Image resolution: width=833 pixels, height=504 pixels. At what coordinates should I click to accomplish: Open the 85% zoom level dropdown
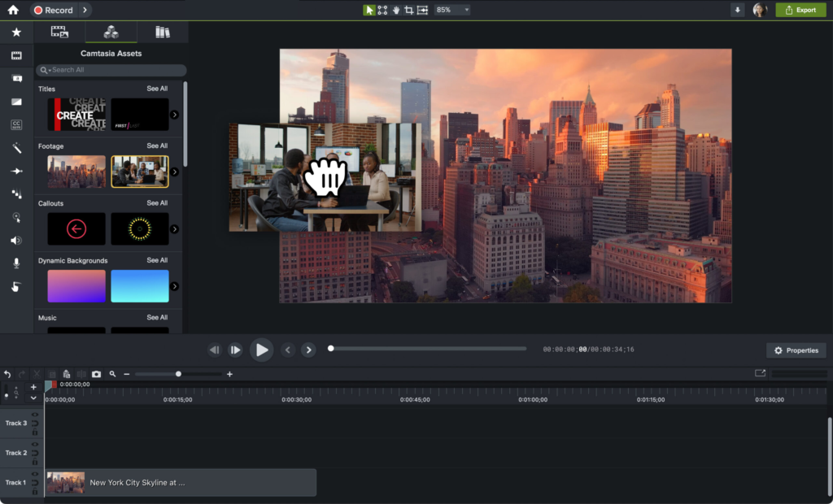[452, 10]
